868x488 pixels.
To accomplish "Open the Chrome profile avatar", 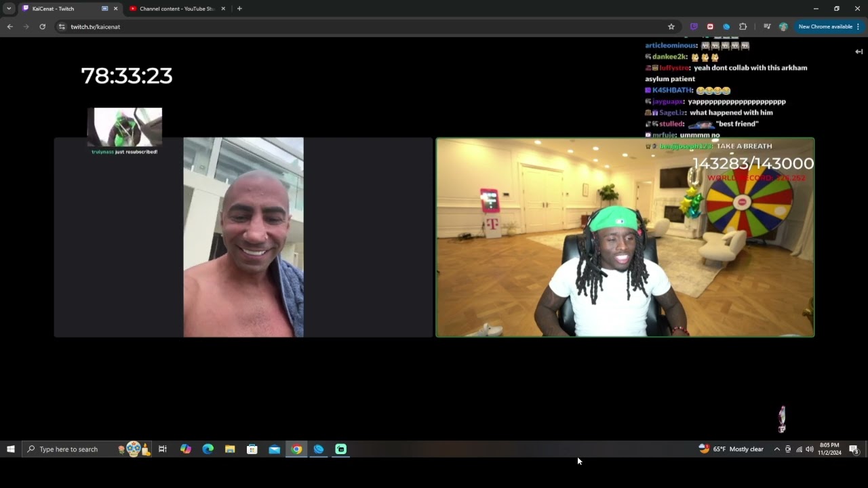I will (783, 26).
